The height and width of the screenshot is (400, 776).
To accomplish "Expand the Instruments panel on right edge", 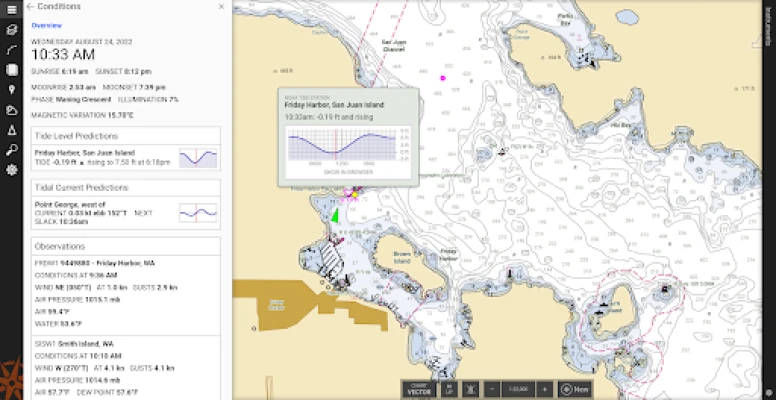I will tap(769, 20).
